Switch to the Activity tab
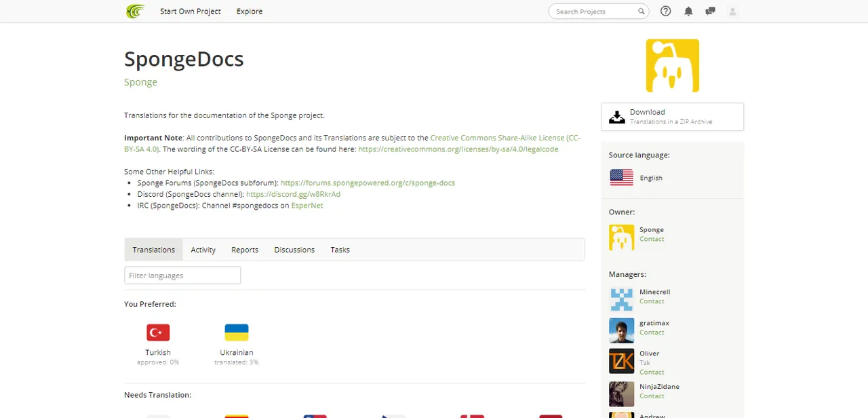Screen dimensions: 868x418 point(203,250)
